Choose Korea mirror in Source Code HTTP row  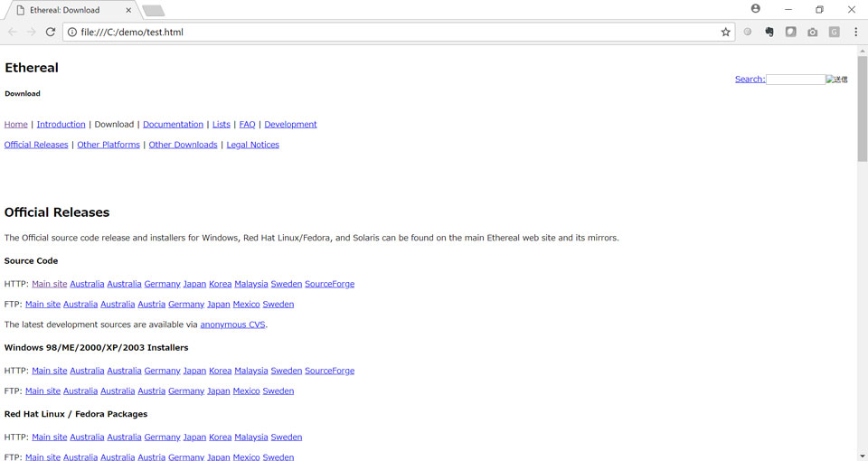point(221,284)
